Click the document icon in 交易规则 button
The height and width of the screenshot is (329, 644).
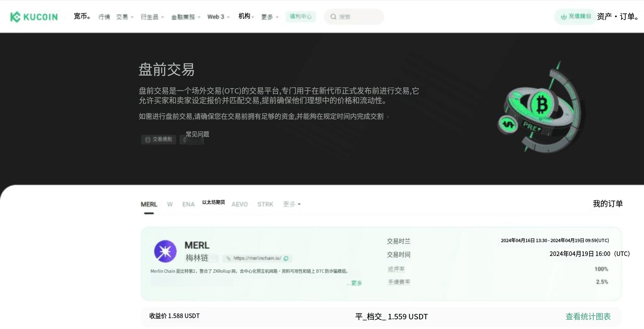[148, 139]
